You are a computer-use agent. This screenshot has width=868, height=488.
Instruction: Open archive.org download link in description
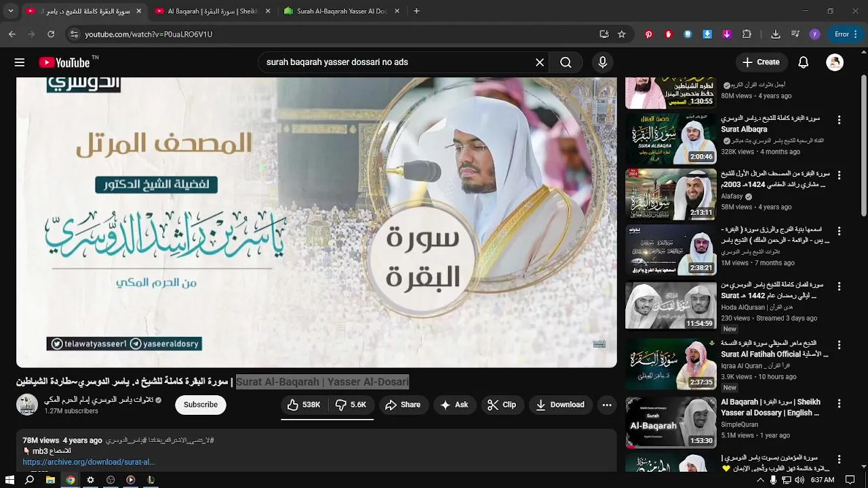(x=89, y=462)
